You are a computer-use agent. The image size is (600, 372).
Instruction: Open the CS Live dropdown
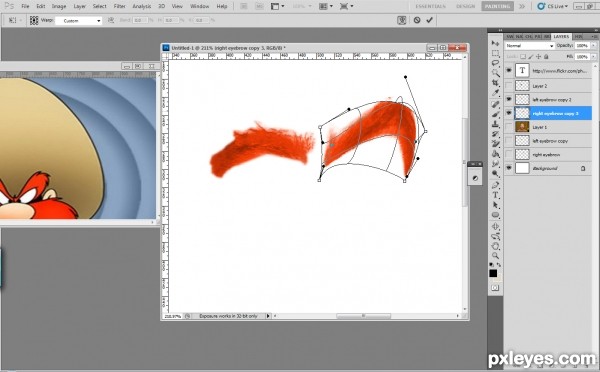tap(553, 6)
